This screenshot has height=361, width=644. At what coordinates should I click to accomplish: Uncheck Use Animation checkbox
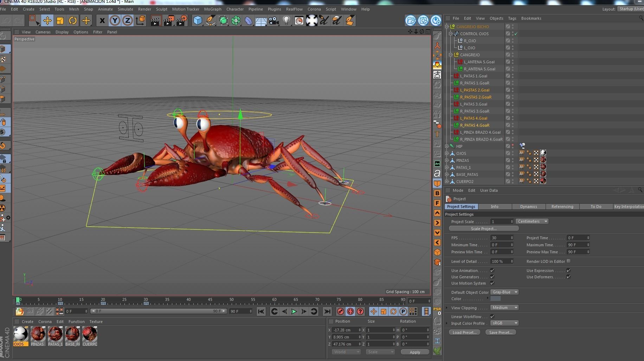[492, 270]
